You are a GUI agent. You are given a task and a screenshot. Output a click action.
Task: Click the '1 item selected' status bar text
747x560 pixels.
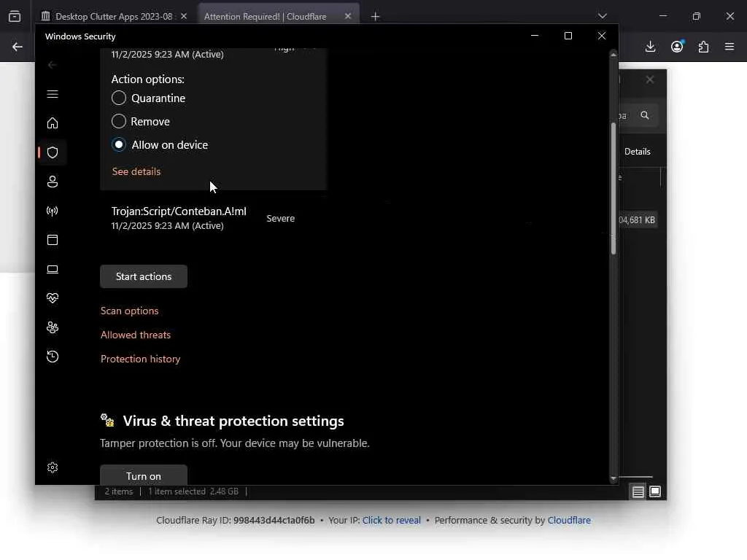(x=177, y=491)
